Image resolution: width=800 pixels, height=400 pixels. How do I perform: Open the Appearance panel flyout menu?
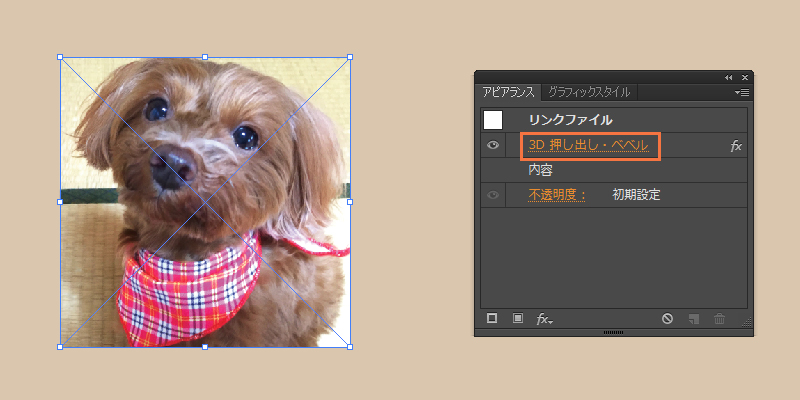pyautogui.click(x=742, y=92)
